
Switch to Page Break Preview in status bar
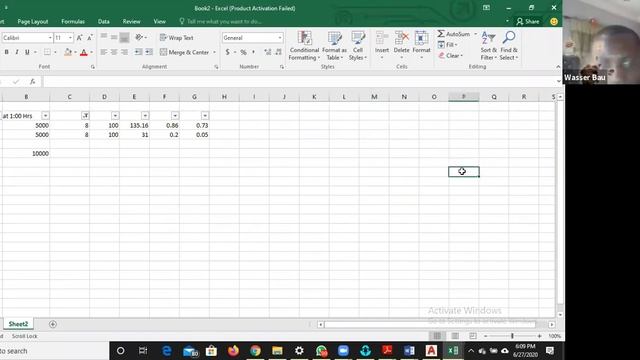tap(473, 336)
